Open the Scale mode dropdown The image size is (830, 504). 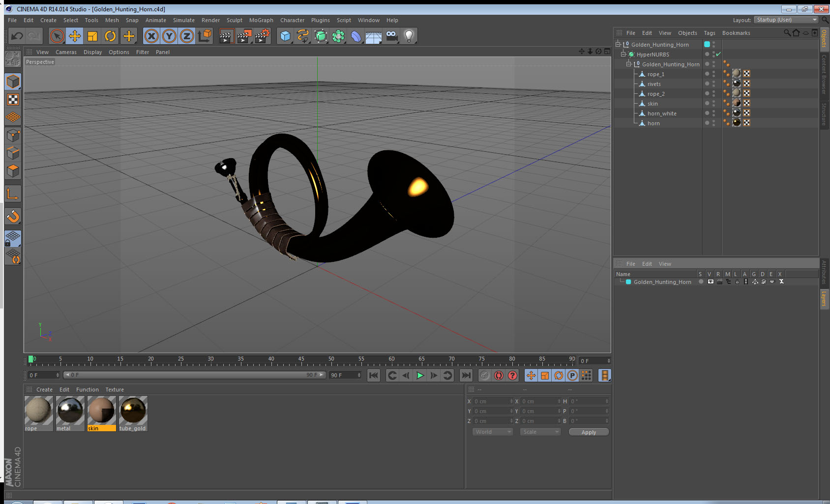(x=540, y=432)
